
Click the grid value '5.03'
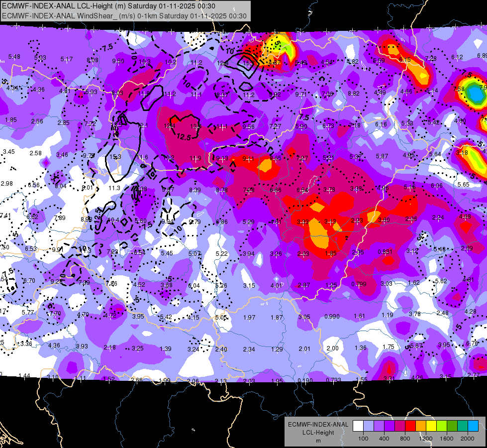coord(40,58)
